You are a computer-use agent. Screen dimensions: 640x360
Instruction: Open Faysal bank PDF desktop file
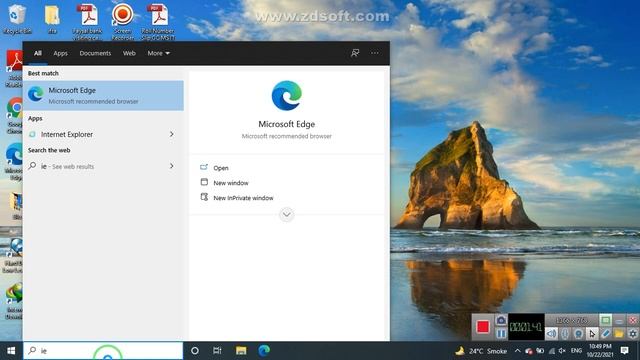click(x=87, y=21)
